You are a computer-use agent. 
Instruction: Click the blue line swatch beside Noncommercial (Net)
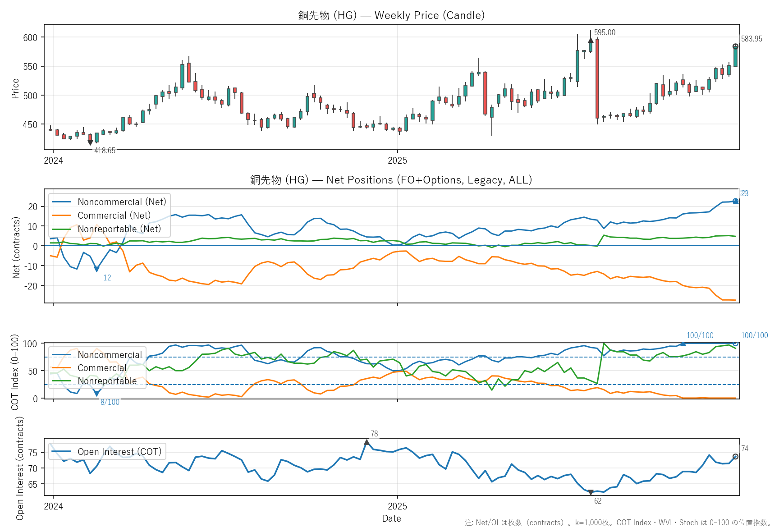(62, 202)
